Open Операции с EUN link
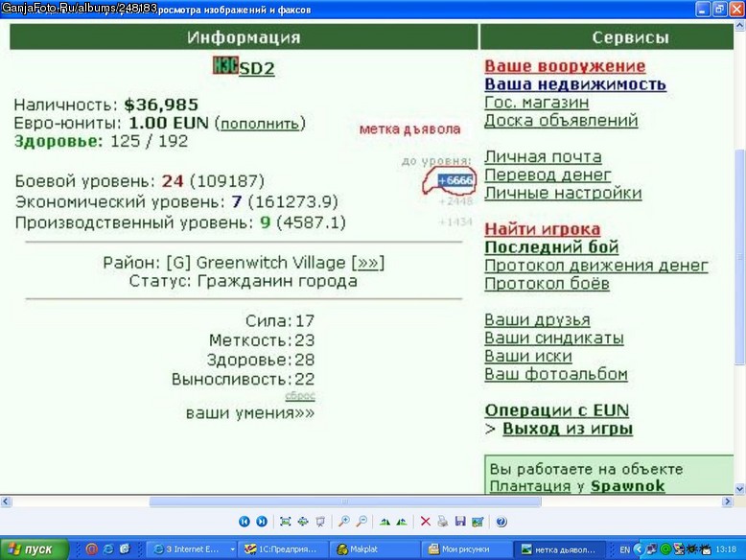The image size is (746, 560). (x=557, y=410)
